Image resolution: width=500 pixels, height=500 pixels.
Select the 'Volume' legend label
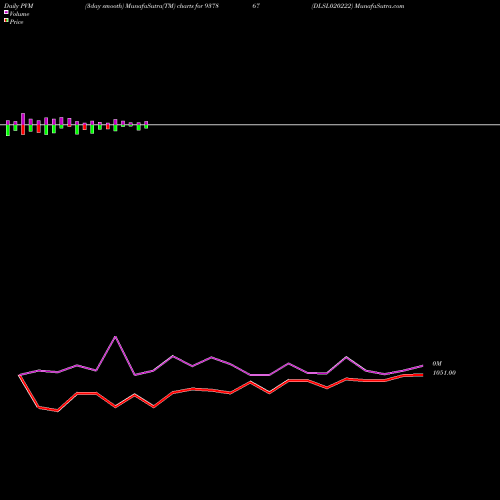(x=19, y=14)
